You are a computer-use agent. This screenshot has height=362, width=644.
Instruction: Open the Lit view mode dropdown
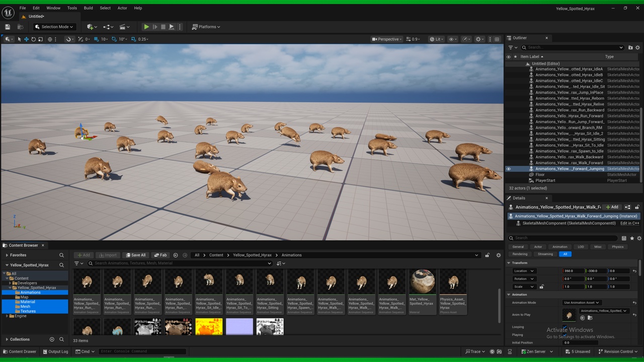tap(437, 39)
